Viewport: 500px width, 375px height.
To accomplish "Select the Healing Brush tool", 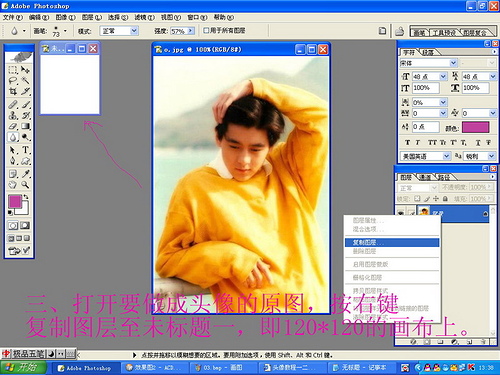I will (13, 105).
